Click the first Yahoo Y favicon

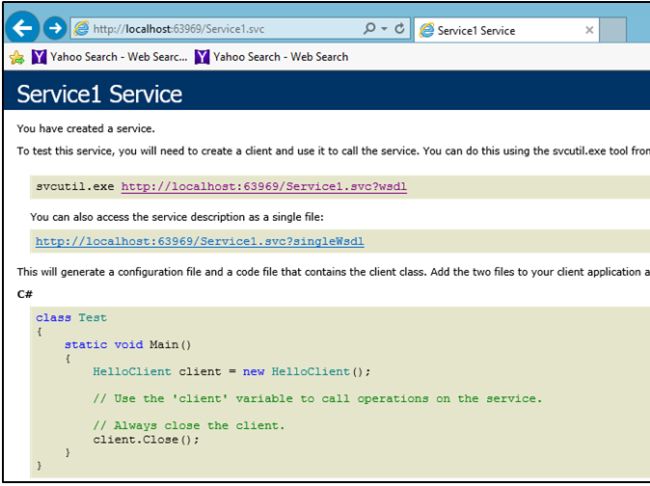tap(39, 57)
